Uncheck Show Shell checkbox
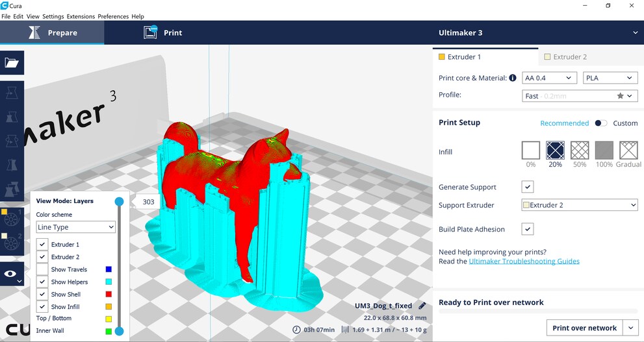This screenshot has height=342, width=644. click(x=42, y=294)
